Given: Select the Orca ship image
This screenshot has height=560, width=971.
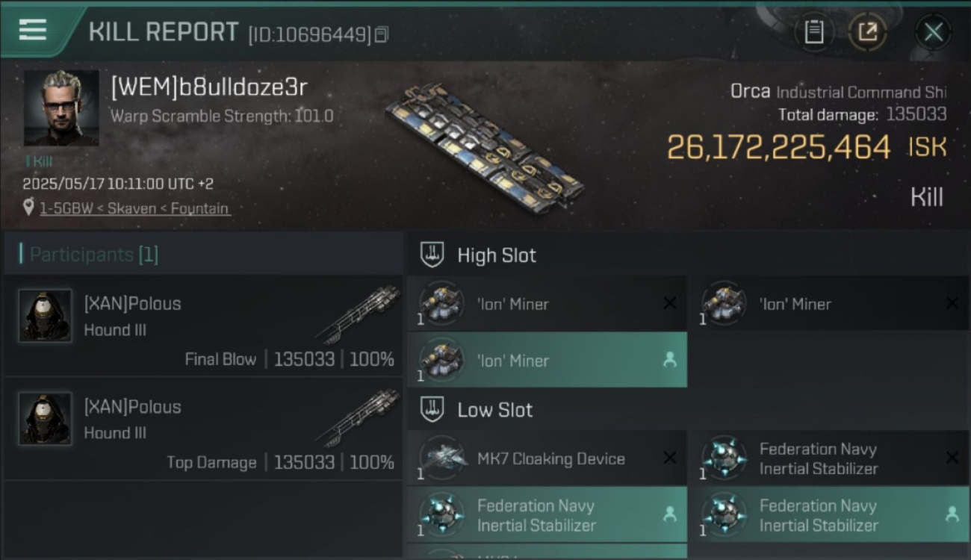Looking at the screenshot, I should point(486,143).
